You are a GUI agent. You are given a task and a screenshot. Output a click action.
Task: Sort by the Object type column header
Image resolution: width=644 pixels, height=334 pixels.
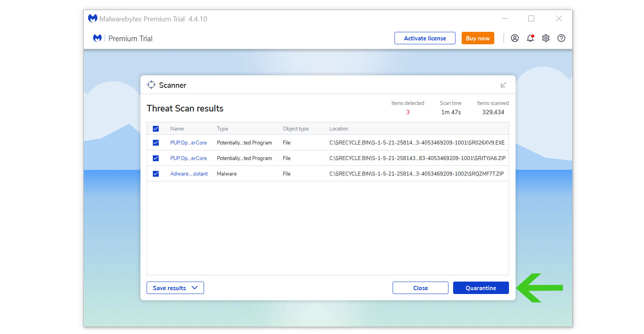(x=296, y=129)
